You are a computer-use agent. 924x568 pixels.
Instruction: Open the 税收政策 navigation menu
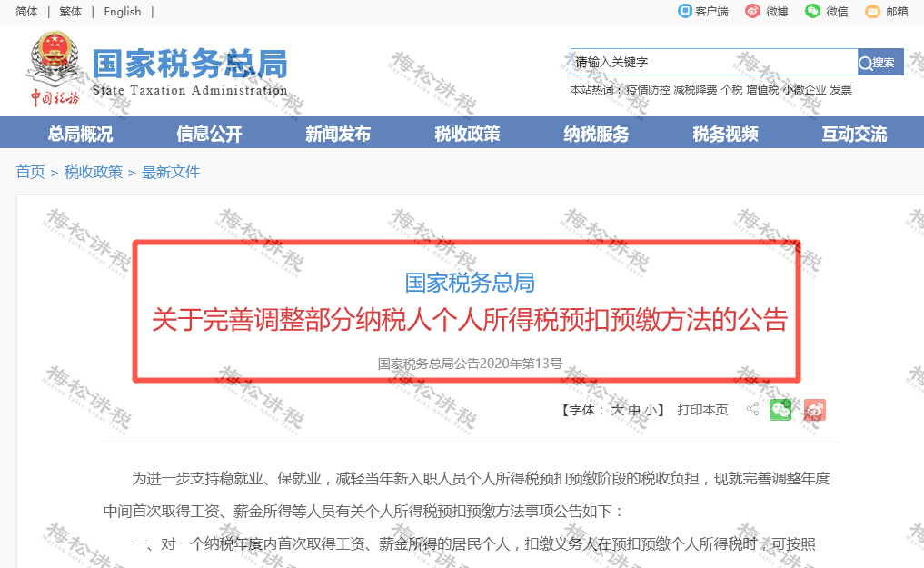[x=467, y=134]
